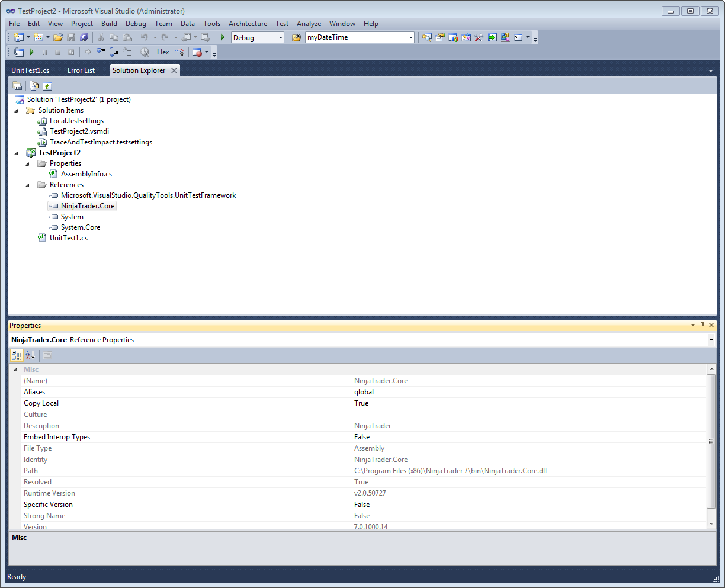The image size is (725, 588).
Task: Click the Properties grid vertical scrollbar
Action: pyautogui.click(x=711, y=441)
